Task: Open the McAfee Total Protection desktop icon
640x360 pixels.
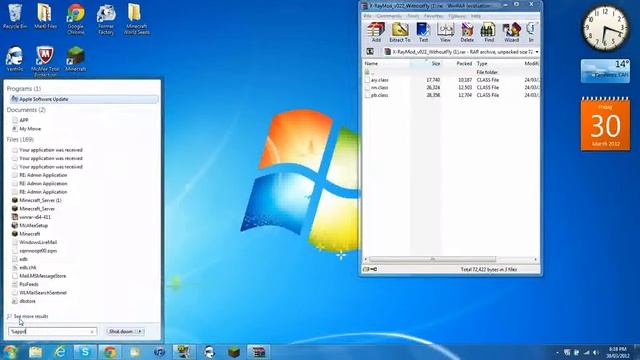Action: 45,61
